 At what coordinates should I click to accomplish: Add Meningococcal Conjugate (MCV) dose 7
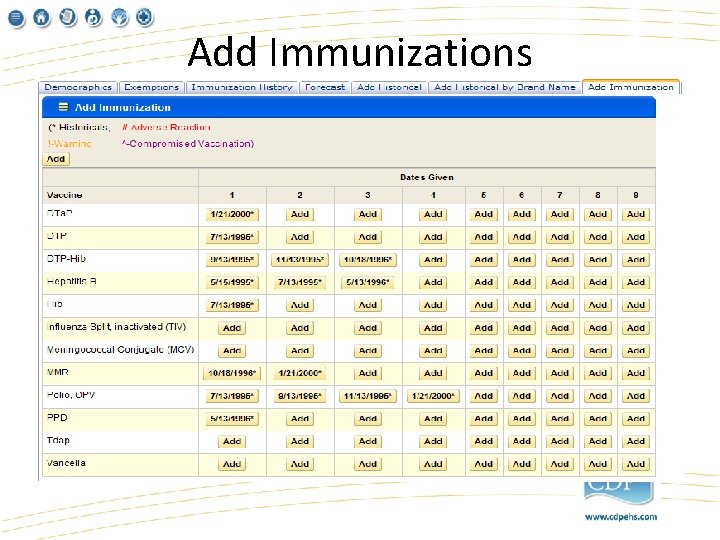click(x=560, y=351)
